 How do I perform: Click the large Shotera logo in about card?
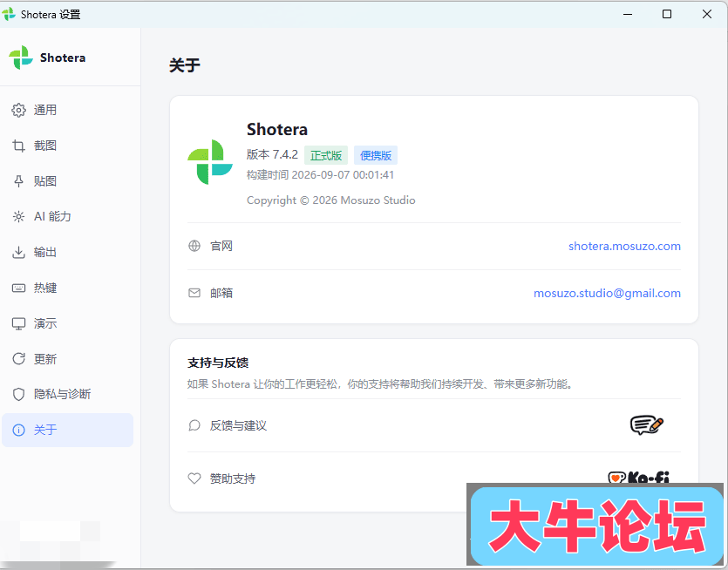click(x=210, y=161)
